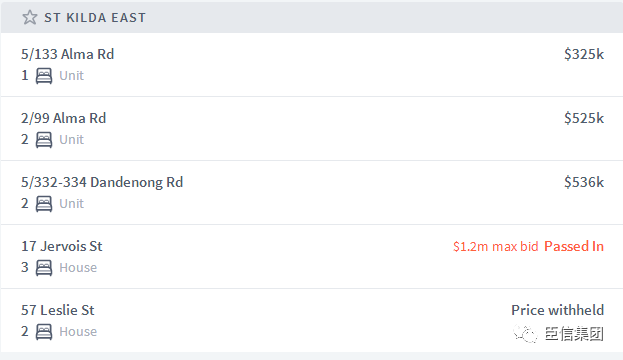Click the bed icon for 2/99 Alma Rd
623x360 pixels.
coord(44,139)
